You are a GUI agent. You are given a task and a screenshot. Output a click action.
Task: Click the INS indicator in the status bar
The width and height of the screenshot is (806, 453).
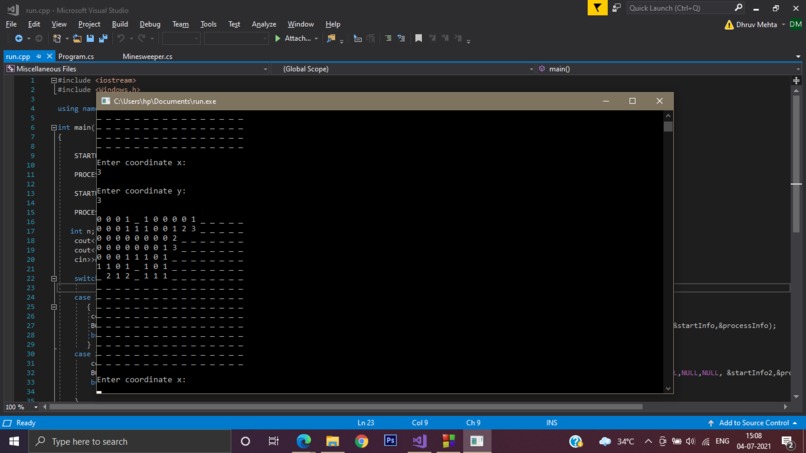point(552,423)
